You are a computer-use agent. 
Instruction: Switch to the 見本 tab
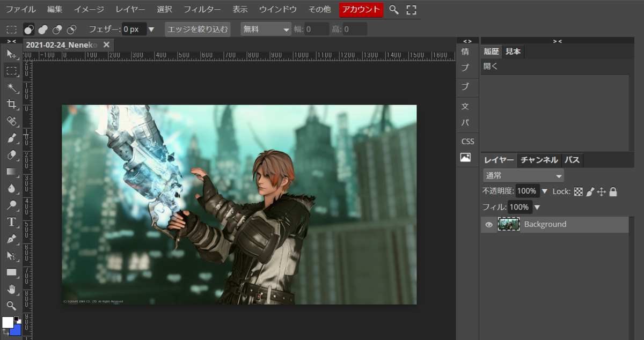coord(513,51)
